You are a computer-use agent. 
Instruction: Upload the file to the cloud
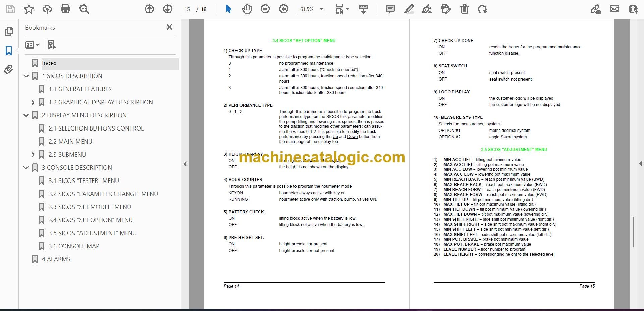(47, 9)
